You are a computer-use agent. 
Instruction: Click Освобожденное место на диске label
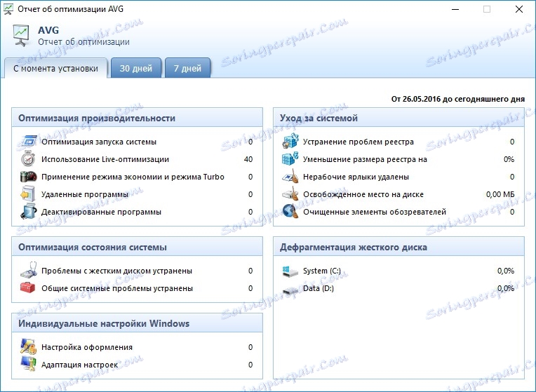tap(363, 194)
